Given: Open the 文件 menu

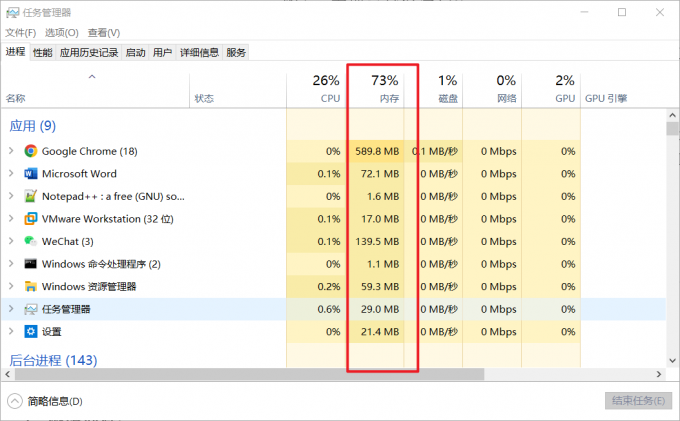Looking at the screenshot, I should 20,32.
